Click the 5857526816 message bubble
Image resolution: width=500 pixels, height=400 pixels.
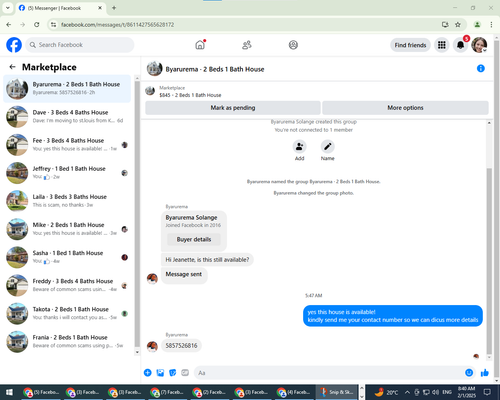[x=181, y=346]
